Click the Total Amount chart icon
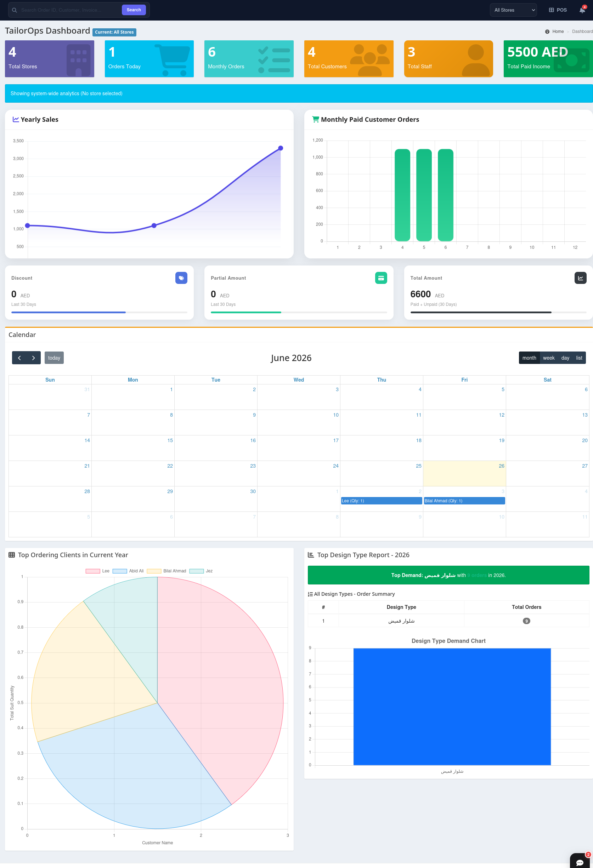The image size is (593, 868). [x=580, y=278]
